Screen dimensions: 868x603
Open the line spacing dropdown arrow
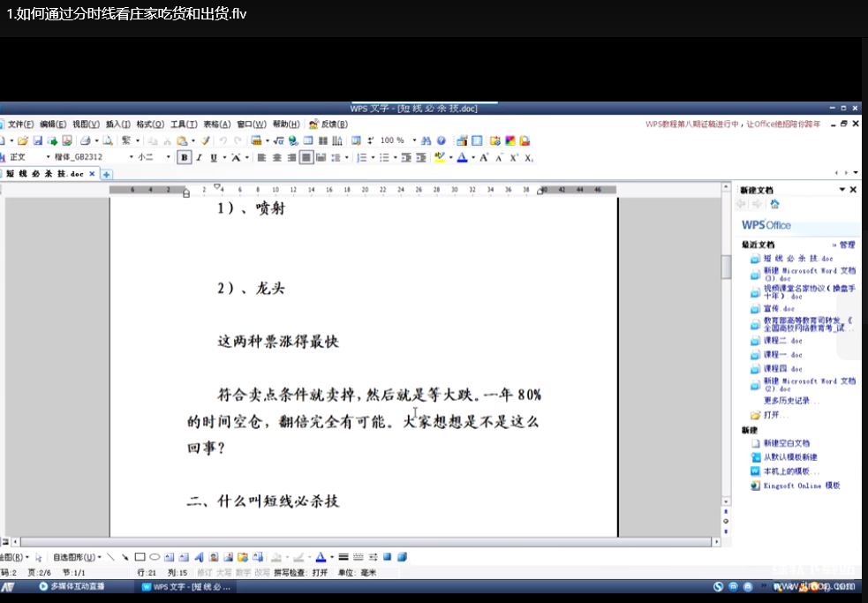coord(346,158)
